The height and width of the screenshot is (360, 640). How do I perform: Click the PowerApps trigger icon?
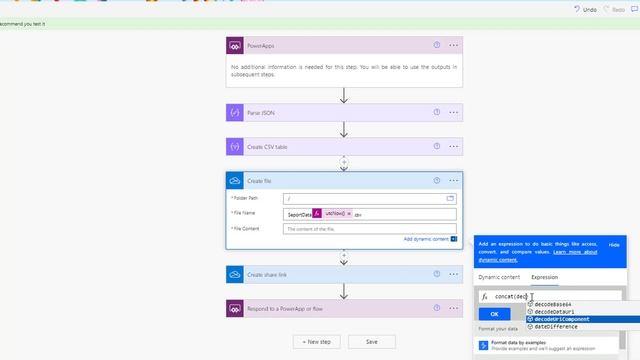(235, 46)
